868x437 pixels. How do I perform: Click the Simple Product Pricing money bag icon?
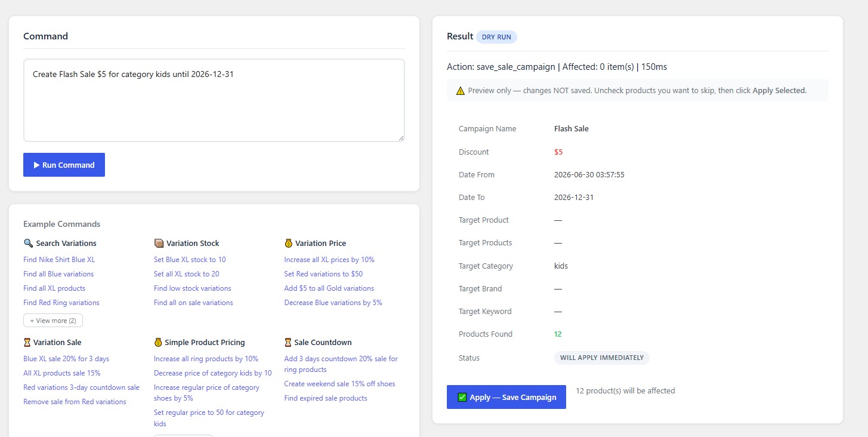158,342
